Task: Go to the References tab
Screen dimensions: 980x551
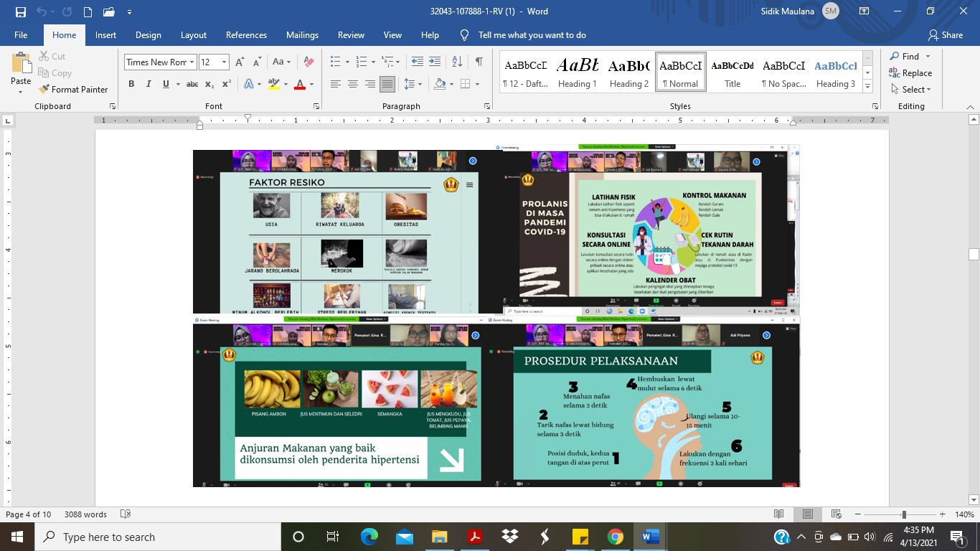Action: tap(246, 35)
